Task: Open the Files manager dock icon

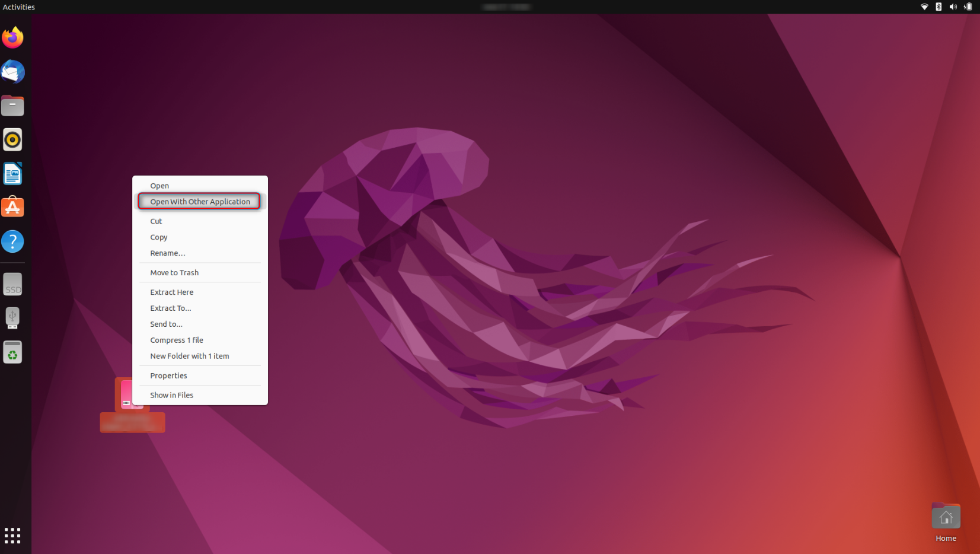Action: click(x=12, y=106)
